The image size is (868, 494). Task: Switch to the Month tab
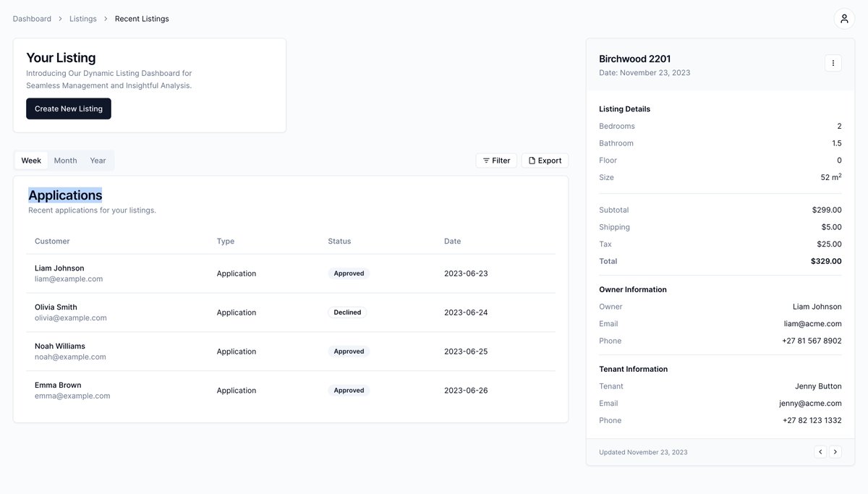pyautogui.click(x=65, y=160)
